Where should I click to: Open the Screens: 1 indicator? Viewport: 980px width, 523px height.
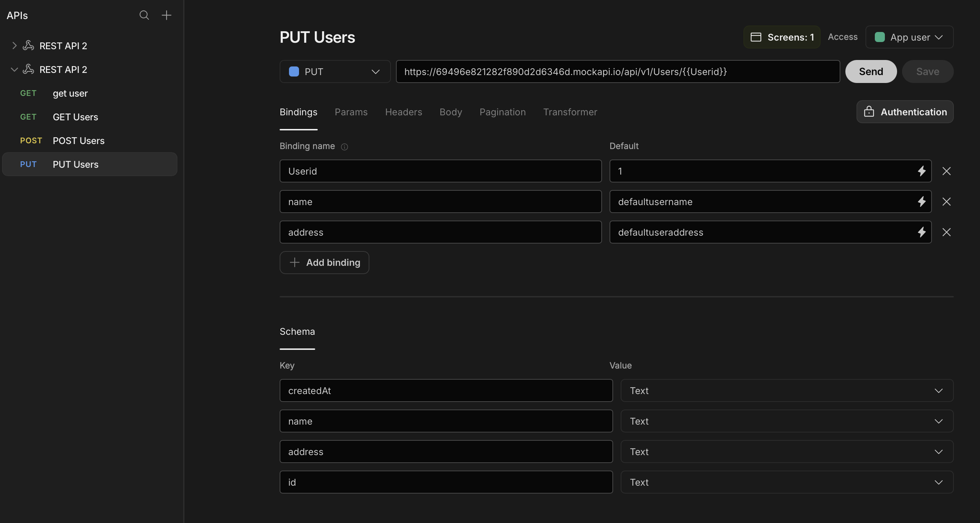click(x=782, y=37)
